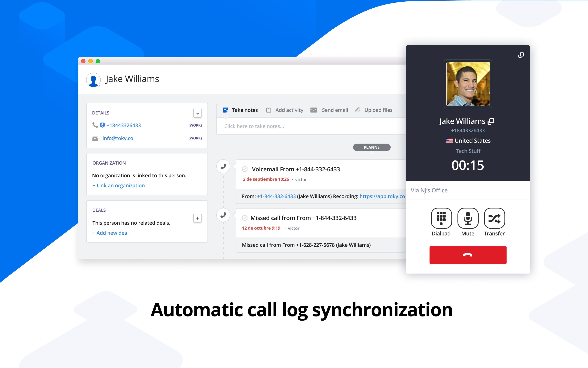Click Jake Williams photo in call widget

click(468, 84)
